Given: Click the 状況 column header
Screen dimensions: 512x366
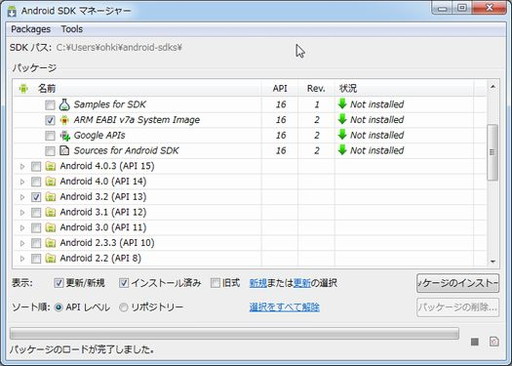Looking at the screenshot, I should (404, 88).
